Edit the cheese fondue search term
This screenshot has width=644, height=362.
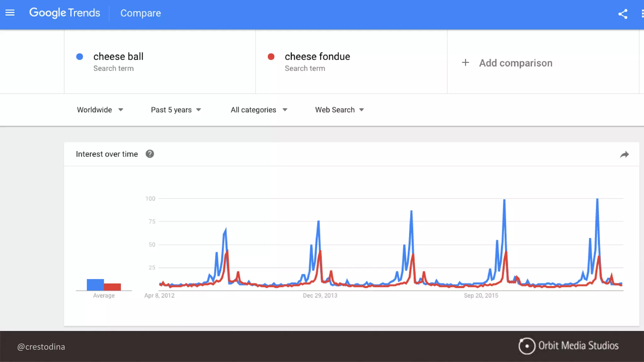(317, 57)
